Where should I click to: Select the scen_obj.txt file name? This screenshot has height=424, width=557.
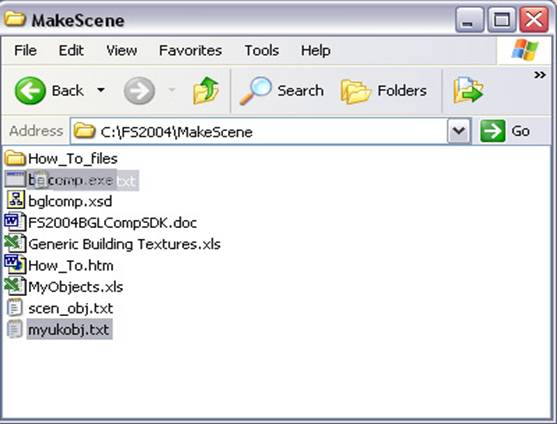point(71,309)
